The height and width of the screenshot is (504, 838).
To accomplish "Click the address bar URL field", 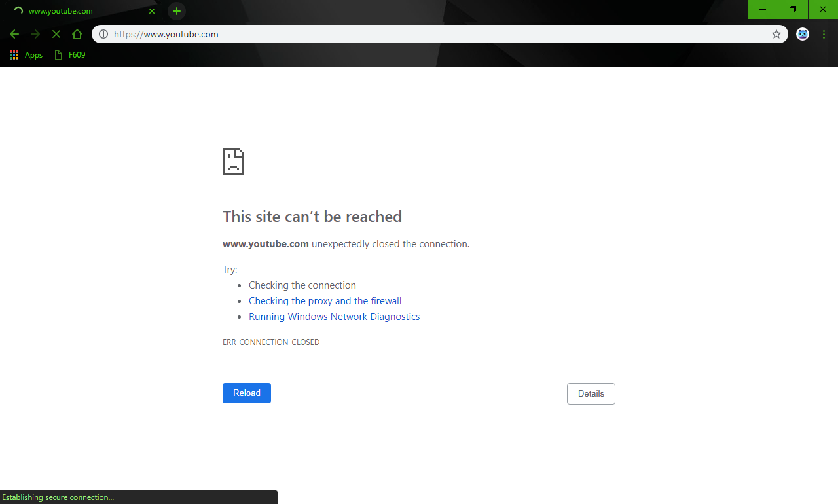I will tap(440, 34).
